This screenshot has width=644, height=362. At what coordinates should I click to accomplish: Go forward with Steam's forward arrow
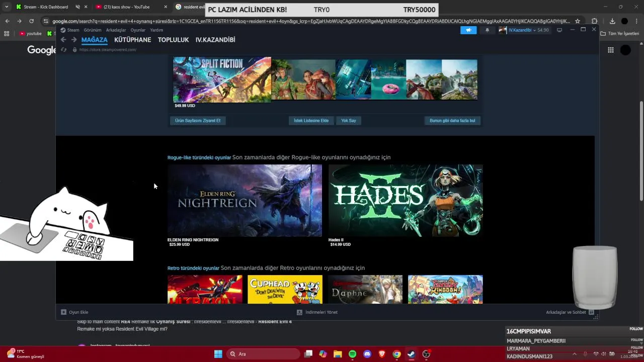click(x=74, y=40)
